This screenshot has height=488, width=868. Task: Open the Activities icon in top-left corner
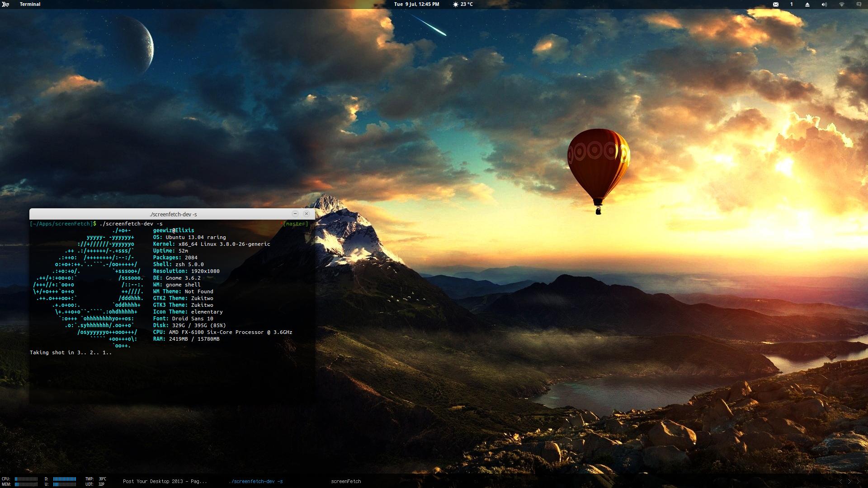[5, 4]
